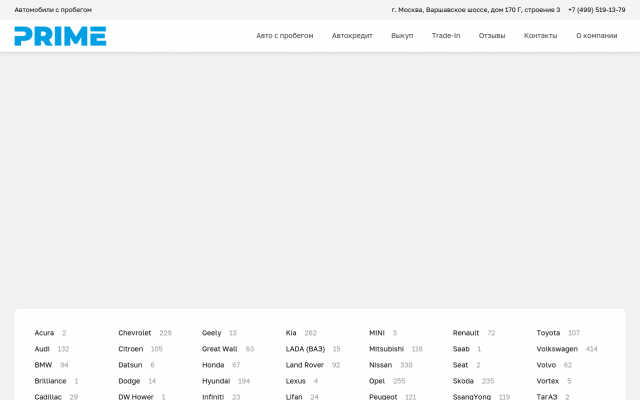The width and height of the screenshot is (640, 400).
Task: Open the Honda listings
Action: (x=213, y=364)
